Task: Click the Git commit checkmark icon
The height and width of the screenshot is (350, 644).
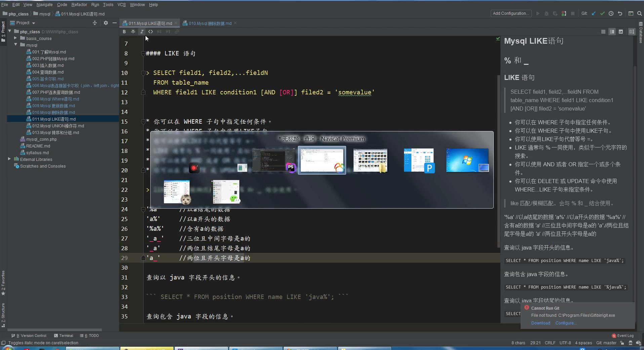Action: pos(602,13)
